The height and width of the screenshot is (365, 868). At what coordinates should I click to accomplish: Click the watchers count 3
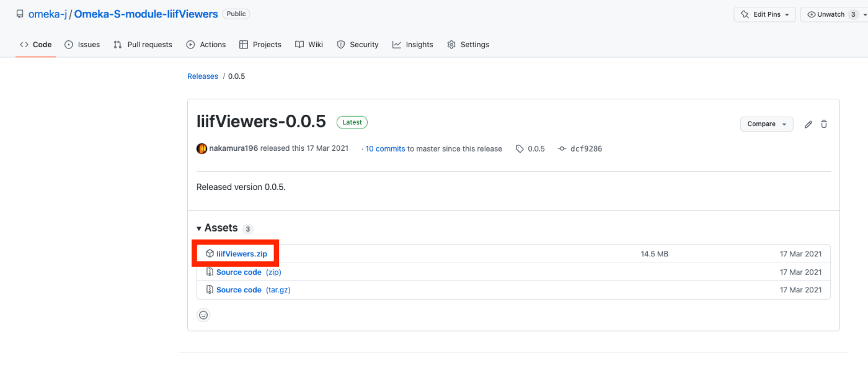pyautogui.click(x=853, y=14)
